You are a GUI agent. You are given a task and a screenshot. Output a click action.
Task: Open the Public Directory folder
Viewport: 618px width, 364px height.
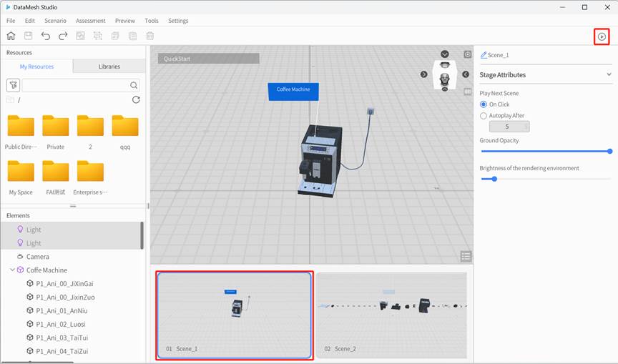pos(21,127)
